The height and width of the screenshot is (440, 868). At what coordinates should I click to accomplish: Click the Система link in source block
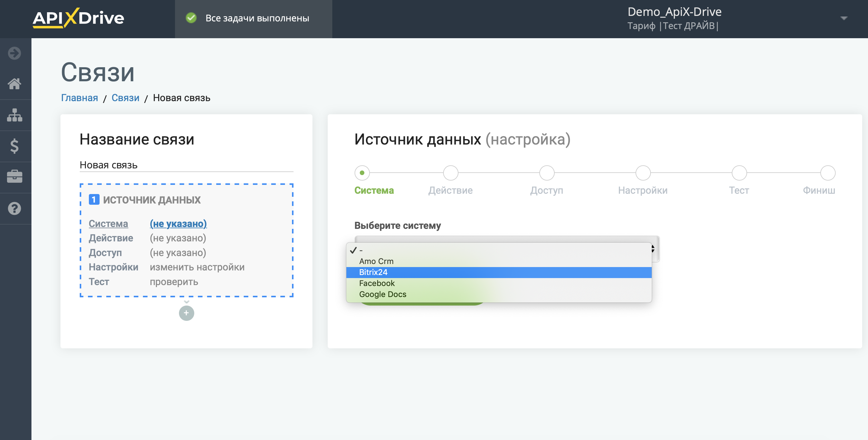point(108,224)
